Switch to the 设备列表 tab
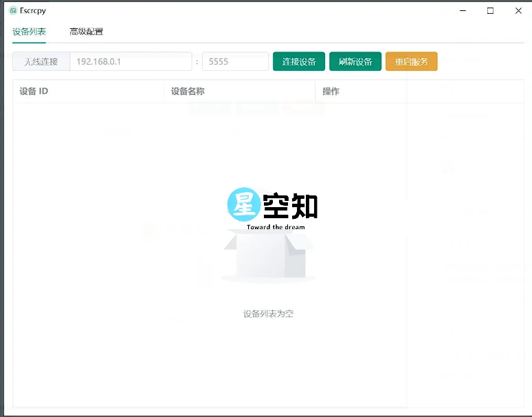Image resolution: width=532 pixels, height=417 pixels. 29,32
